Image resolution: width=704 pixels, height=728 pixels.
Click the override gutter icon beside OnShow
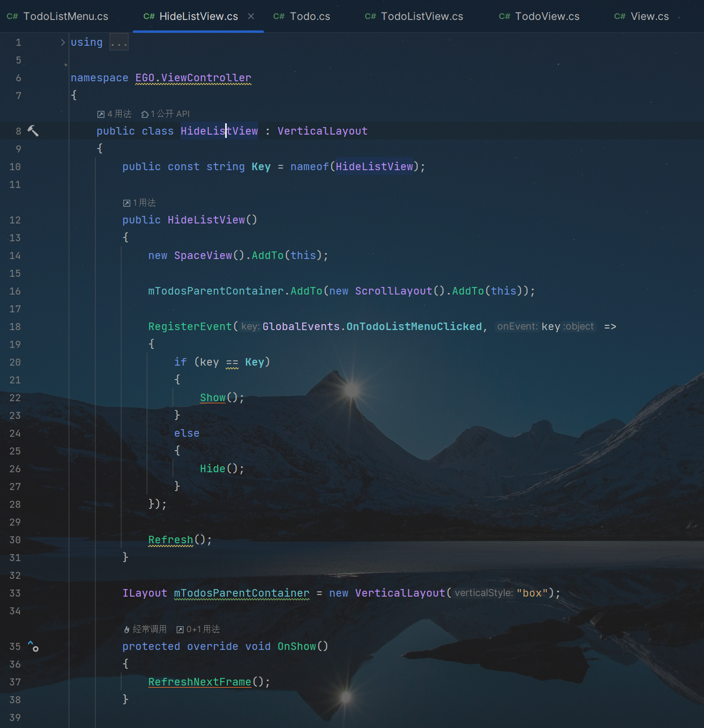click(x=33, y=646)
